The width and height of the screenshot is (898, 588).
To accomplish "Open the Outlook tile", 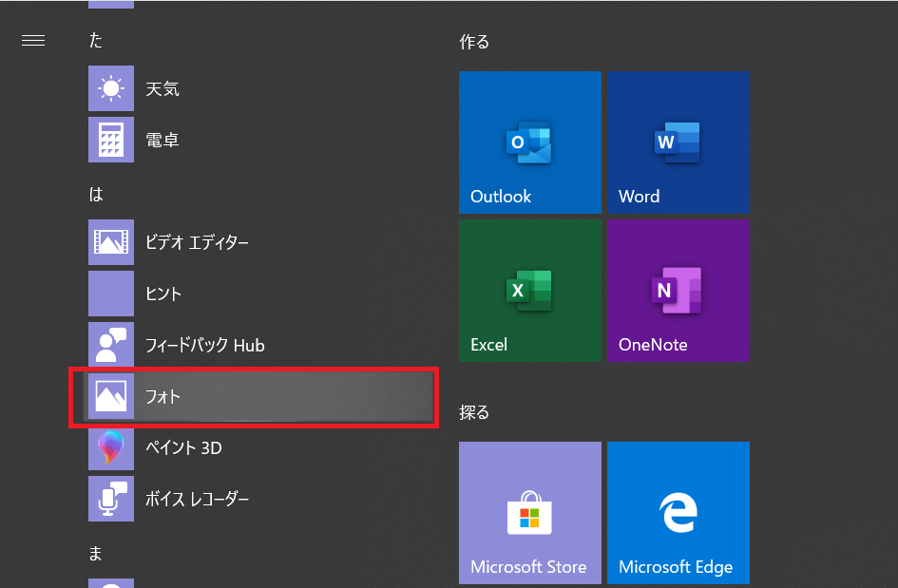I will [x=529, y=142].
